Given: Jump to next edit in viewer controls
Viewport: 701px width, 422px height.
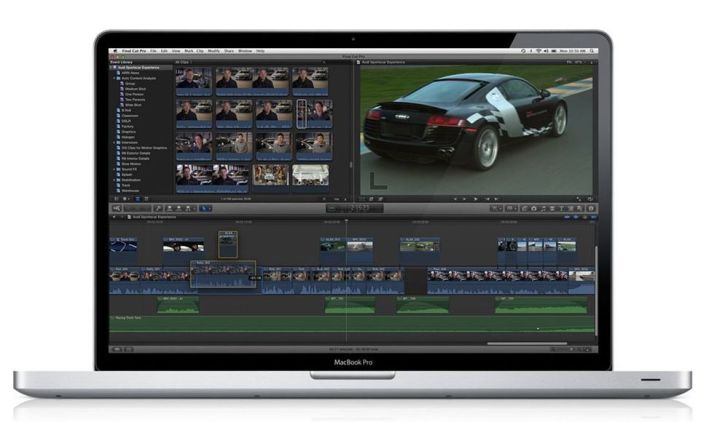Looking at the screenshot, I should point(496,199).
